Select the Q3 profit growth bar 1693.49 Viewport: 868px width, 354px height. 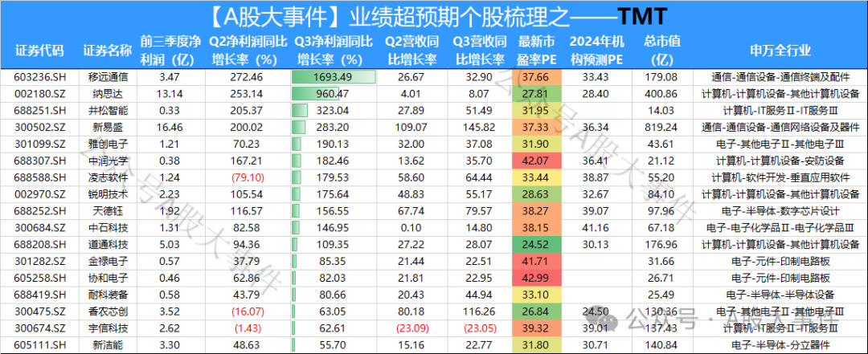pos(334,76)
